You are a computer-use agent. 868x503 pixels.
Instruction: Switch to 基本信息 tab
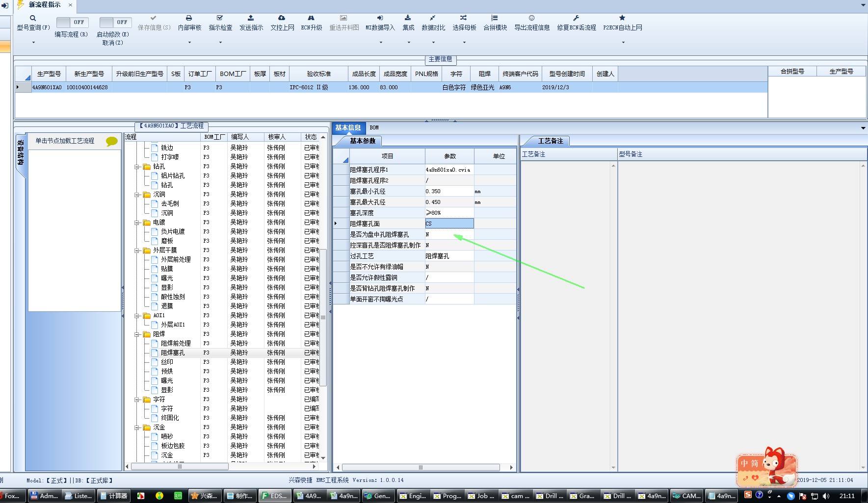[348, 127]
